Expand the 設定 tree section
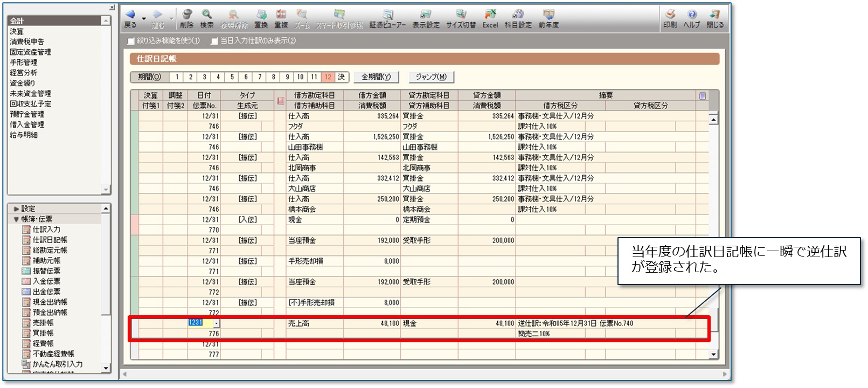Viewport: 868px width, 388px height. point(16,209)
